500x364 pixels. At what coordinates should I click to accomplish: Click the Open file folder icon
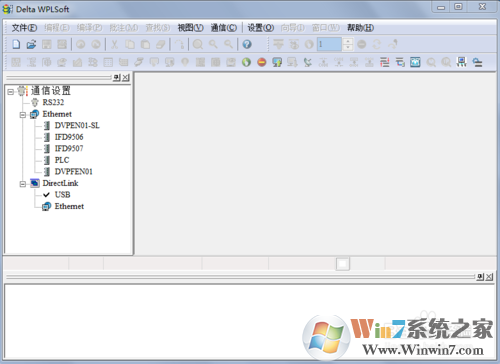31,44
